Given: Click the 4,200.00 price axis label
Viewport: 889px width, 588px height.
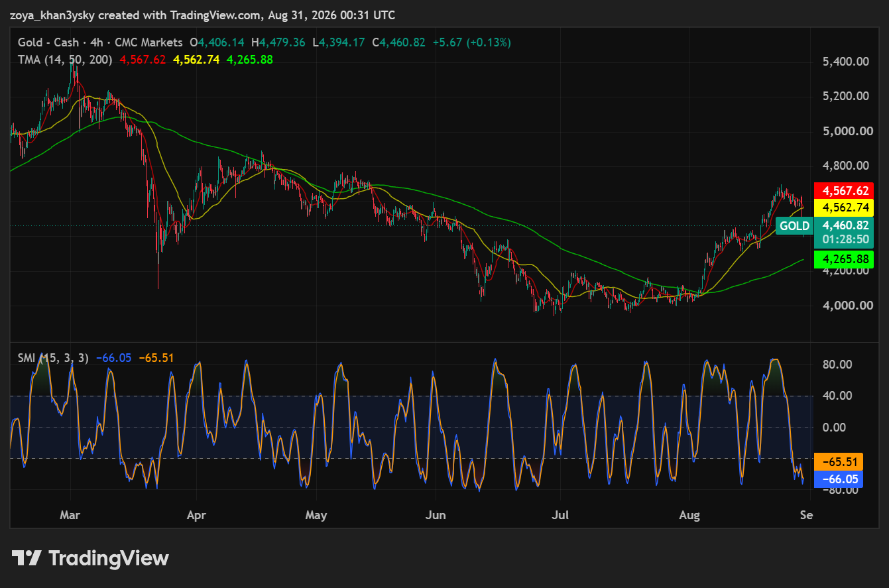Looking at the screenshot, I should coord(845,270).
